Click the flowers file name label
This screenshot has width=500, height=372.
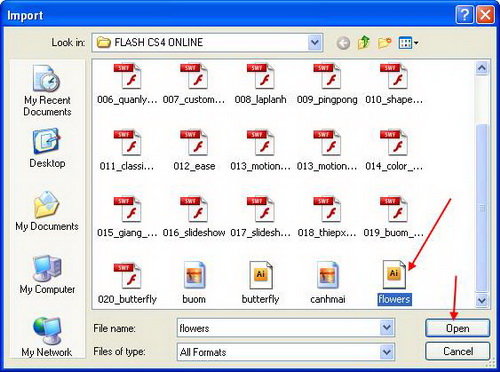(394, 299)
